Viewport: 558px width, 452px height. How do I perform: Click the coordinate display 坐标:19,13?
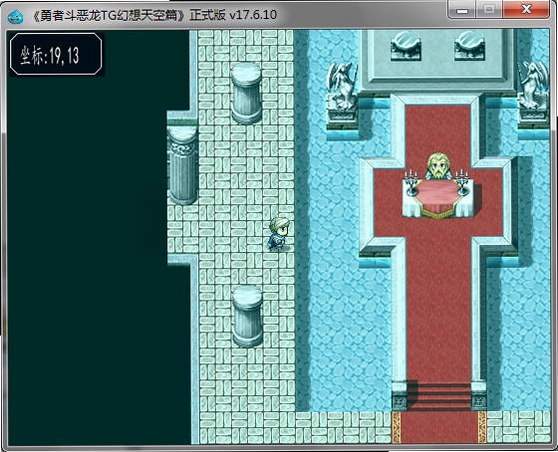pos(56,54)
